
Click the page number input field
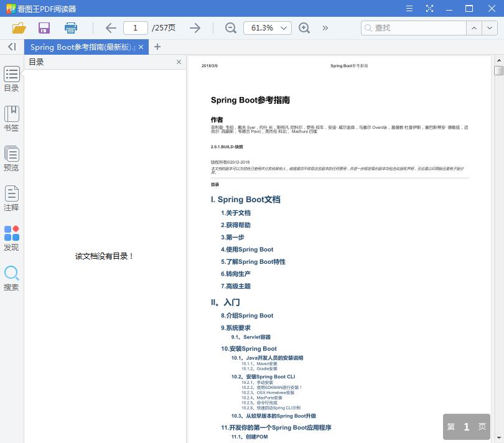[135, 28]
